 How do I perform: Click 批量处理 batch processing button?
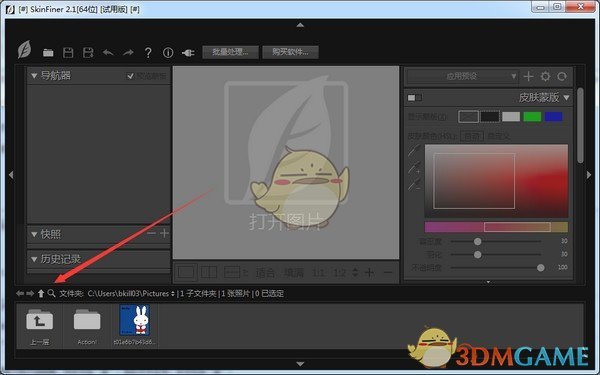click(230, 52)
